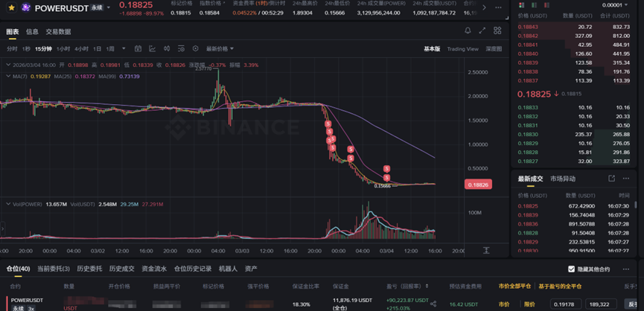Select the asks-only order book view icon

click(546, 5)
